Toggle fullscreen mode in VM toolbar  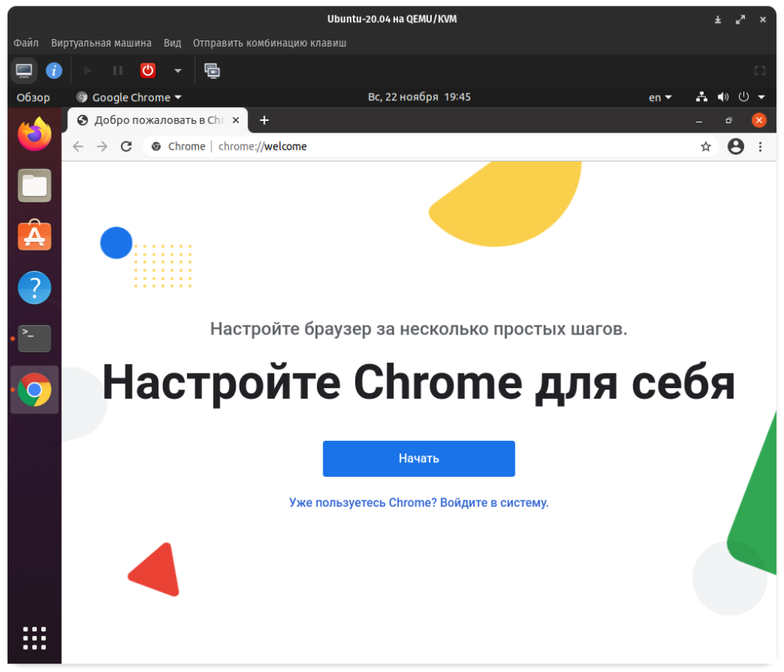[759, 70]
